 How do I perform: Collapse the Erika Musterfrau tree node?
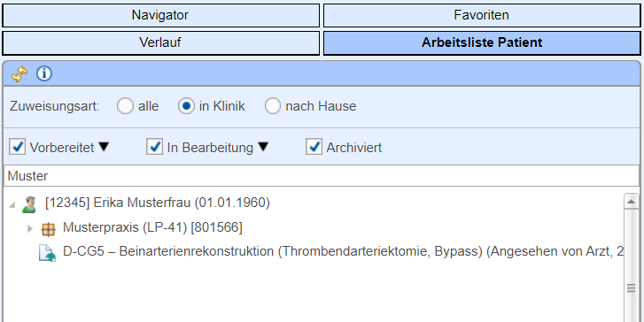coord(12,204)
